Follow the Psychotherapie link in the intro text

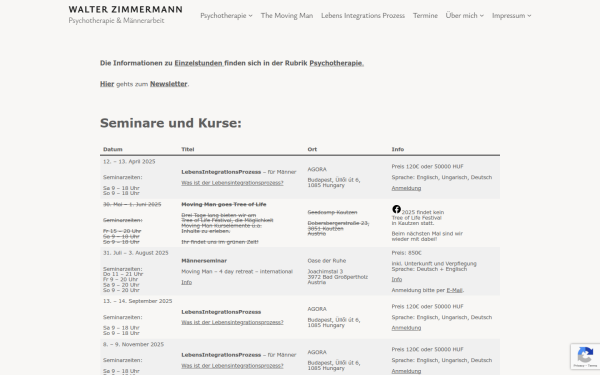click(336, 63)
